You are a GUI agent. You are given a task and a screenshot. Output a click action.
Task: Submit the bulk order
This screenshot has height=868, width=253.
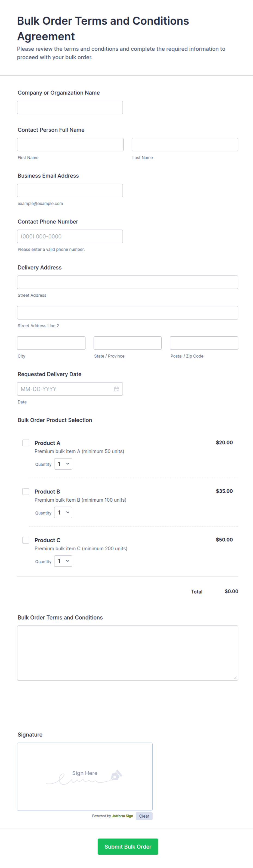coord(128,846)
